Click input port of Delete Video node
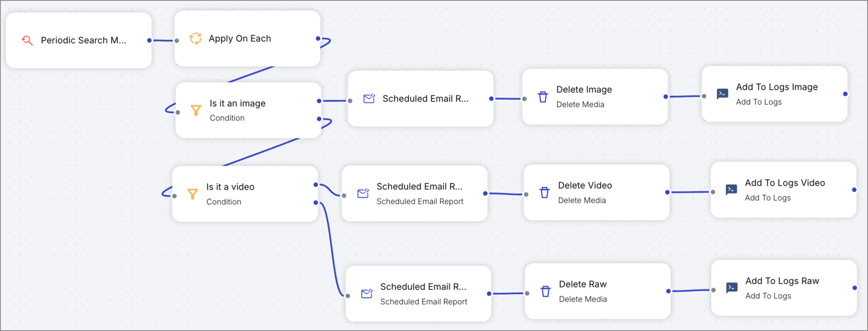868x331 pixels. tap(526, 194)
